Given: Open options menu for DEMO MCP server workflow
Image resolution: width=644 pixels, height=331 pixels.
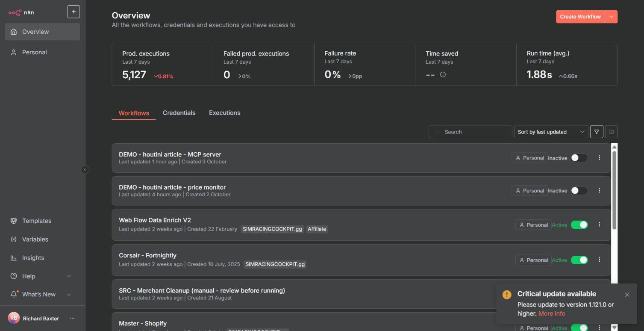Looking at the screenshot, I should pyautogui.click(x=599, y=158).
